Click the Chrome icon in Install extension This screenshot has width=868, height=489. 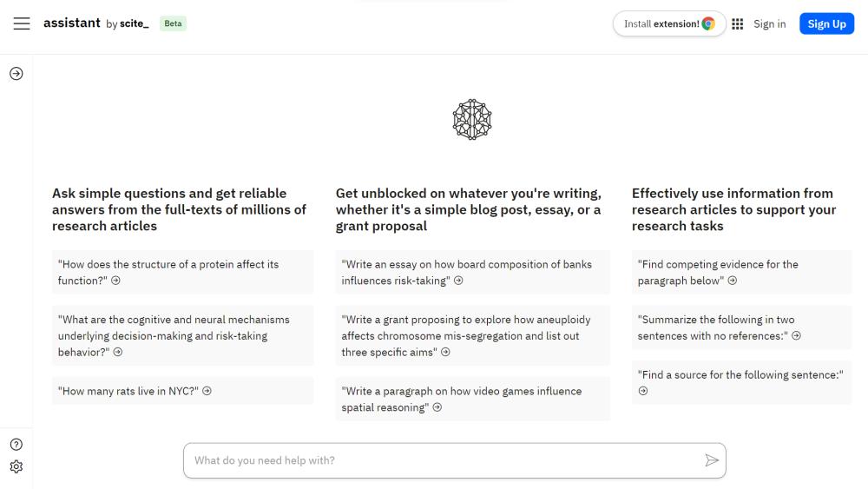click(x=708, y=23)
